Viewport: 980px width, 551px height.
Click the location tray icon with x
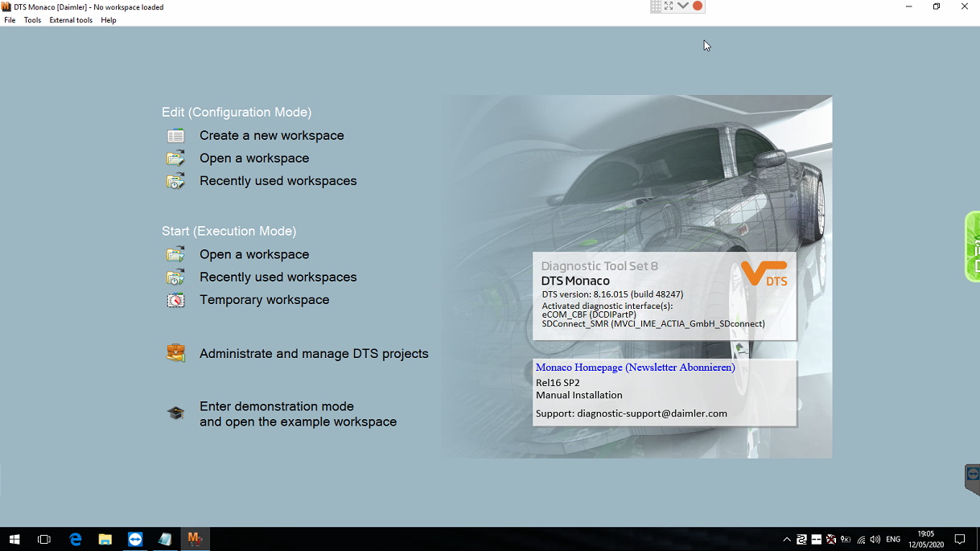[846, 540]
